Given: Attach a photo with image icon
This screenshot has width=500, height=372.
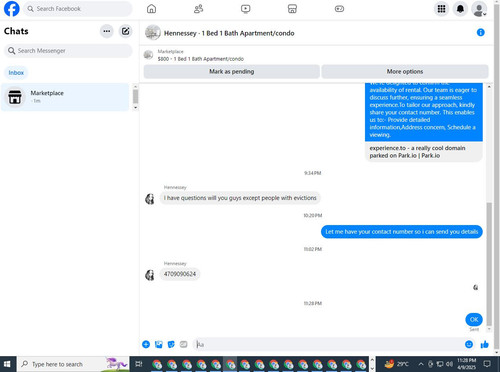Looking at the screenshot, I should tap(159, 344).
